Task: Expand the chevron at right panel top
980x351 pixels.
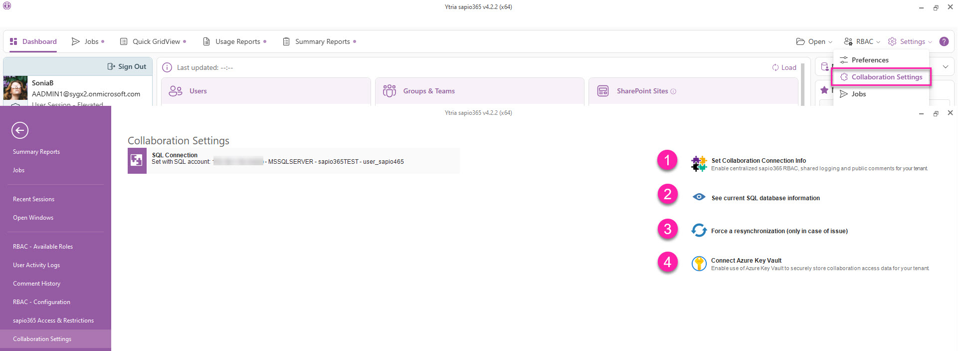Action: 945,67
